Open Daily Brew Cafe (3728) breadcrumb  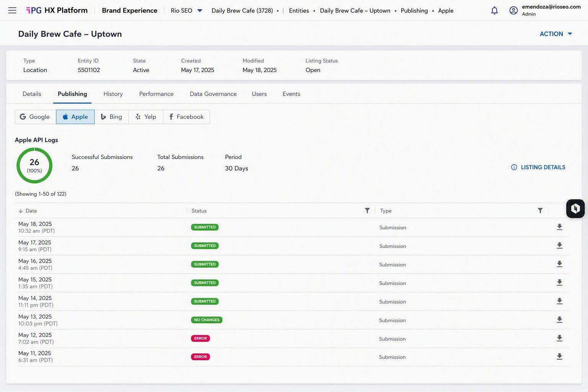click(242, 11)
